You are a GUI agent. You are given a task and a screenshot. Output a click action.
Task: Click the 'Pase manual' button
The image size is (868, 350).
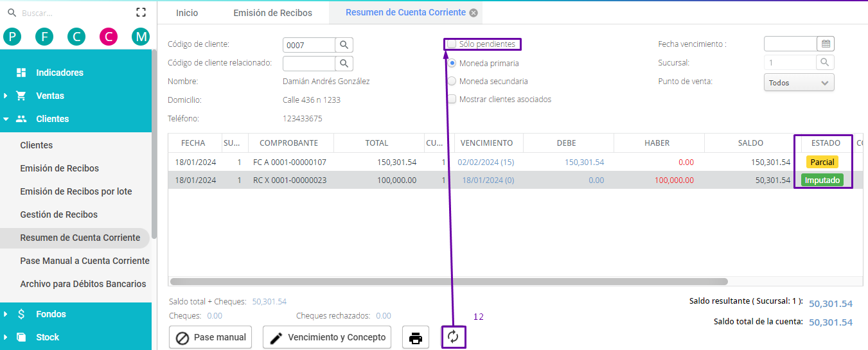(211, 337)
